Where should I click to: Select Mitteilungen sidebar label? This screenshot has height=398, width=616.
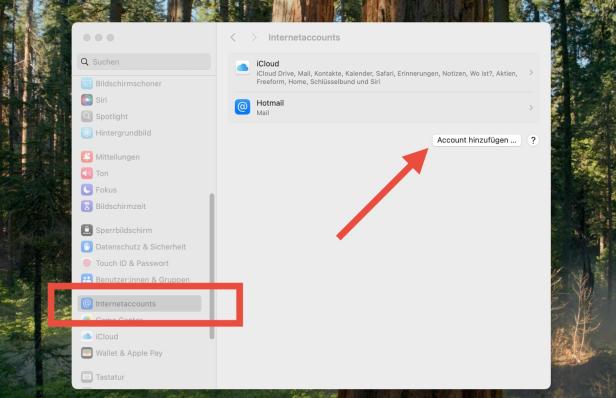click(117, 157)
